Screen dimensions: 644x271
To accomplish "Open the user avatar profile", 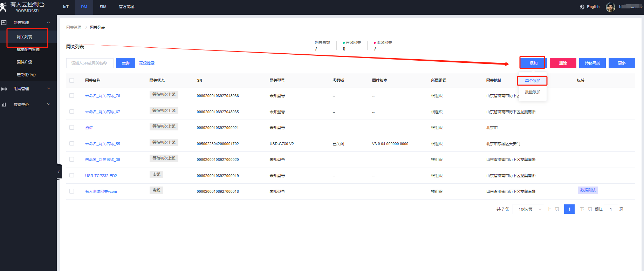I will tap(610, 7).
